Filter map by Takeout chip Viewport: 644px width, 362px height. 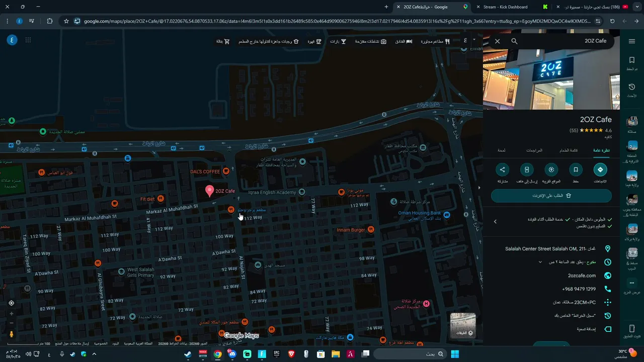tap(269, 41)
